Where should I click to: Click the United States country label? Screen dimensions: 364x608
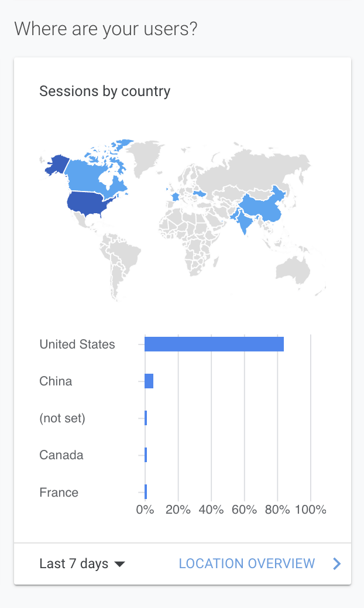tap(77, 344)
